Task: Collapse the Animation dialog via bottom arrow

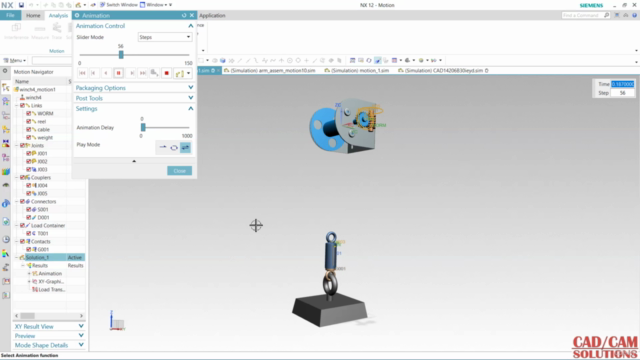Action: point(134,161)
